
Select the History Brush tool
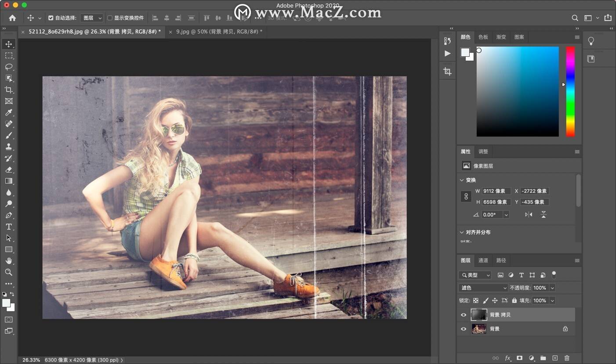pos(9,158)
